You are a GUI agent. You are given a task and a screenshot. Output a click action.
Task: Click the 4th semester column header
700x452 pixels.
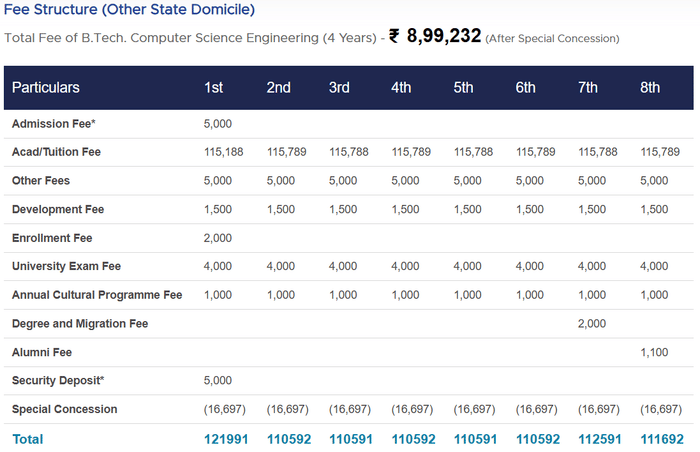pos(401,88)
